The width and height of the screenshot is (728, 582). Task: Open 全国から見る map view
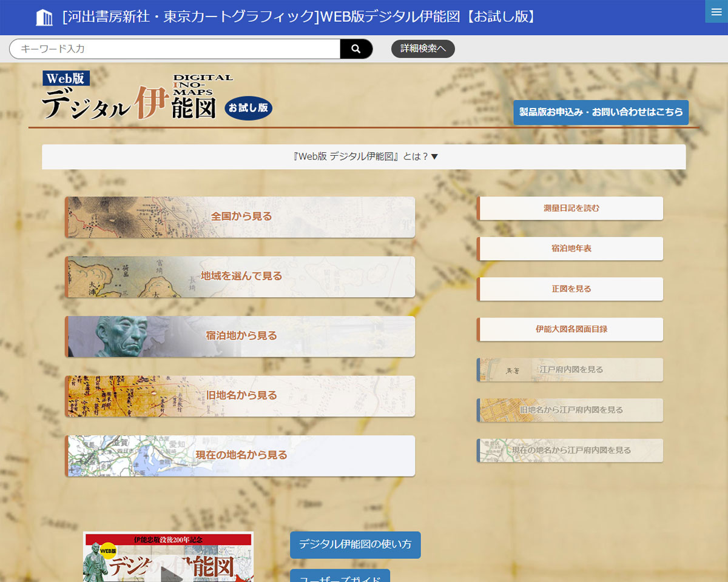pos(240,216)
